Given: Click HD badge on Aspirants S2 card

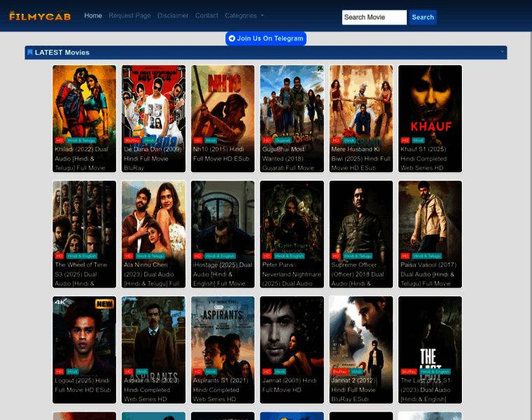Looking at the screenshot, I should click(x=128, y=372).
